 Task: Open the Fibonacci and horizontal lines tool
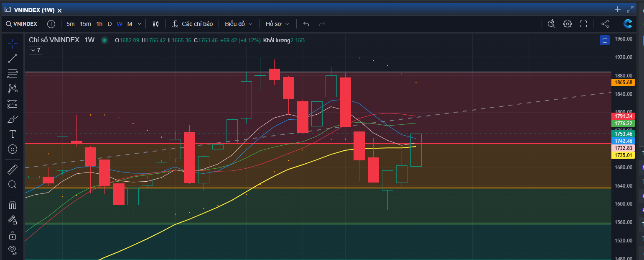pyautogui.click(x=13, y=74)
